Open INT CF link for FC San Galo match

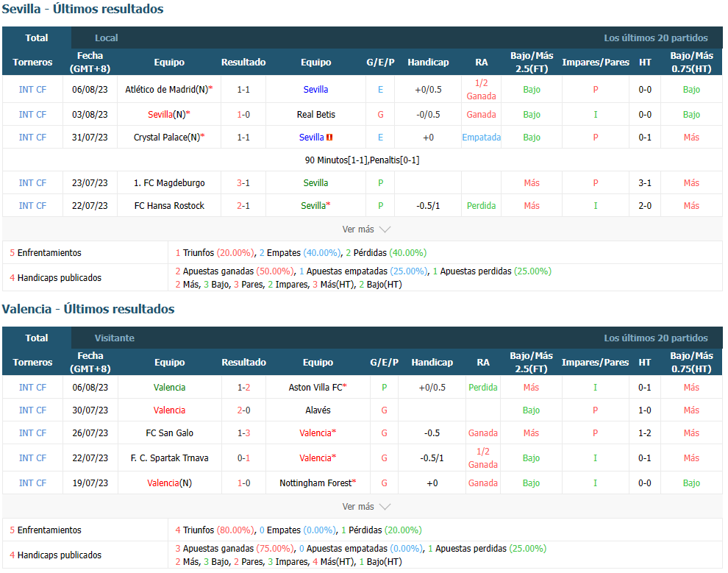click(x=32, y=433)
